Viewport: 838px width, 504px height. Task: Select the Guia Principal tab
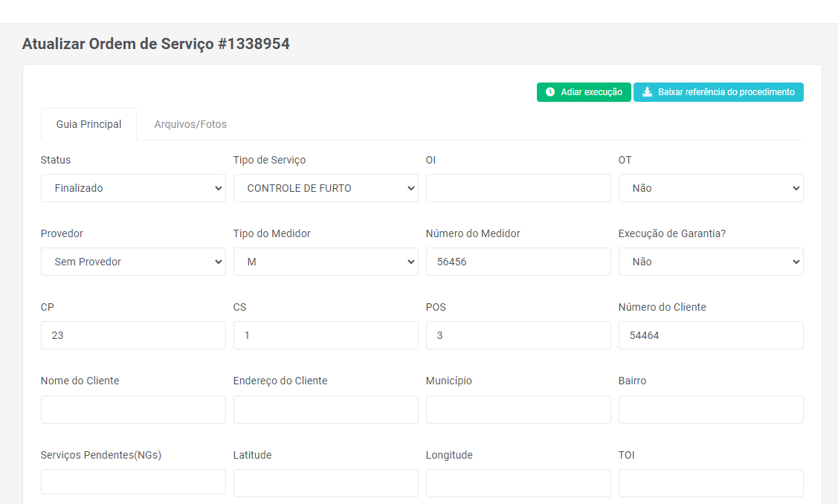pos(88,124)
